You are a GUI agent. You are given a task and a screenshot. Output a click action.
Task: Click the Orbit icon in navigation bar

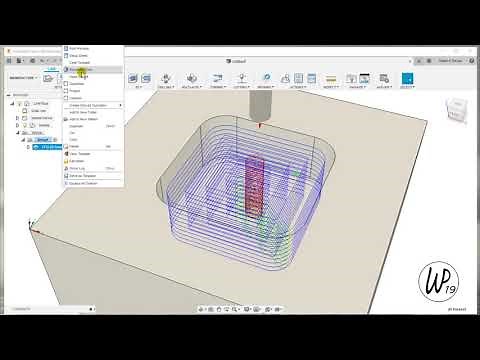201,309
